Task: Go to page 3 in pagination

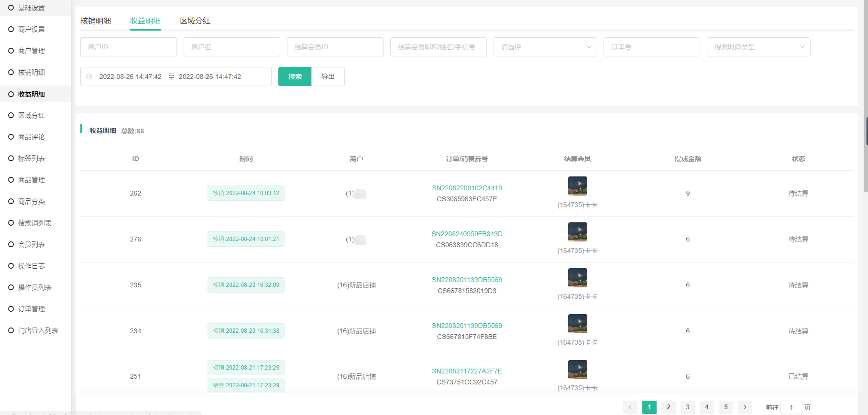Action: pos(687,407)
